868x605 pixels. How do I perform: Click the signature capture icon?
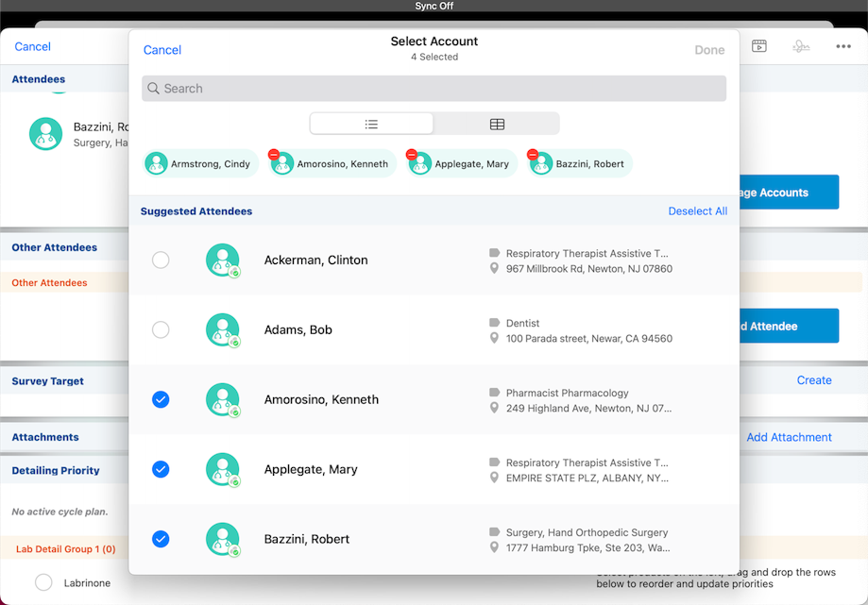point(801,46)
